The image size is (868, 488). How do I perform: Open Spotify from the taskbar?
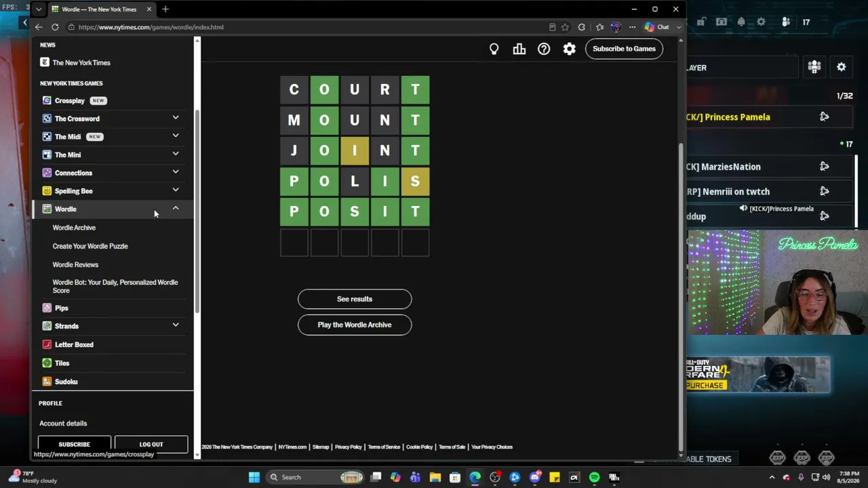[594, 477]
